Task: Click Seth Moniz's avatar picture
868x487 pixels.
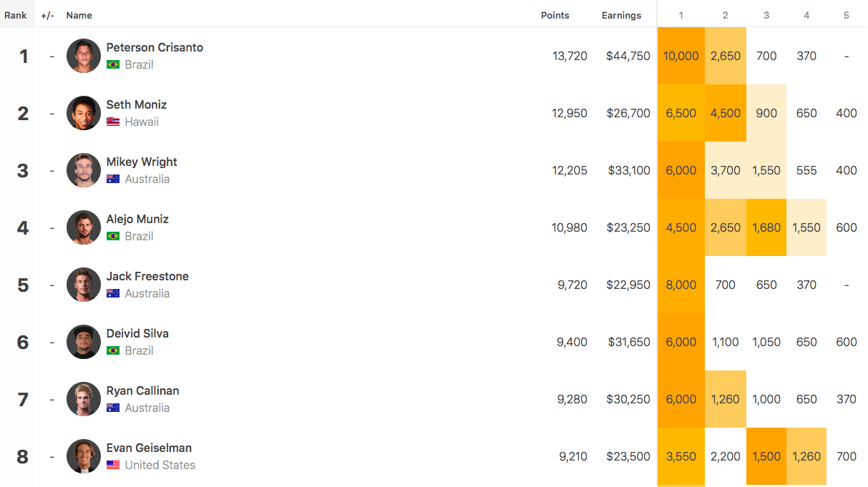Action: [84, 113]
